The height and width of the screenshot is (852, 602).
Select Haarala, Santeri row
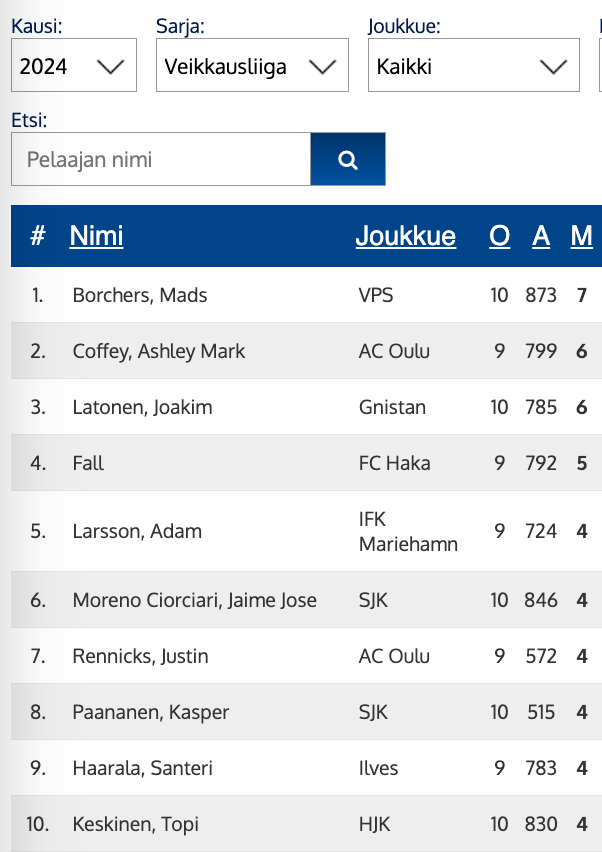click(x=143, y=768)
